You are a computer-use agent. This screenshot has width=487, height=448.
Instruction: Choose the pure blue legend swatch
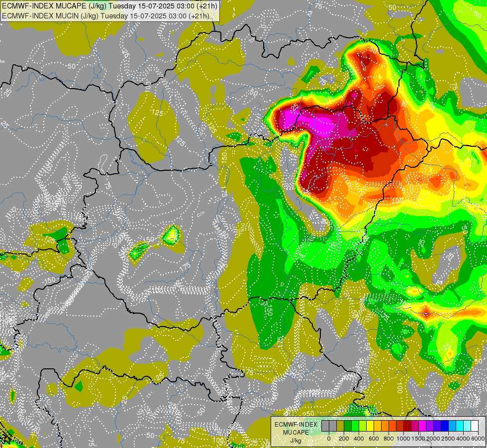point(445,426)
